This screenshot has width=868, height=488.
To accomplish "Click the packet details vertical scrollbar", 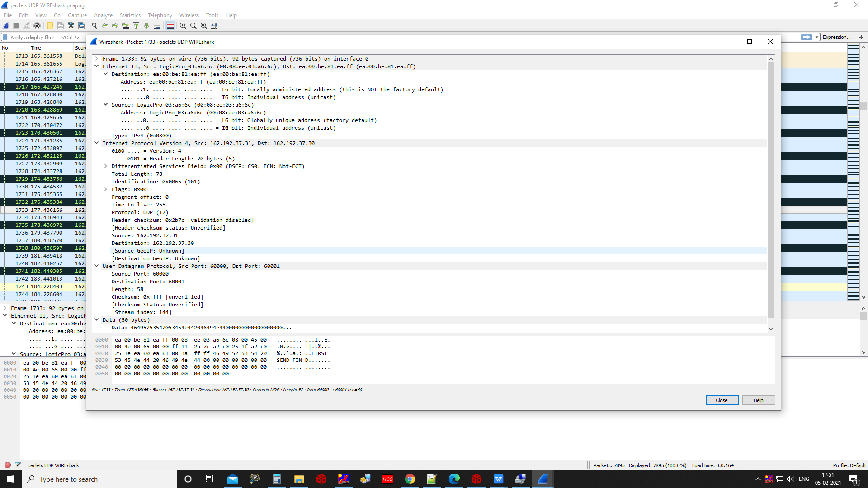I will [x=771, y=190].
